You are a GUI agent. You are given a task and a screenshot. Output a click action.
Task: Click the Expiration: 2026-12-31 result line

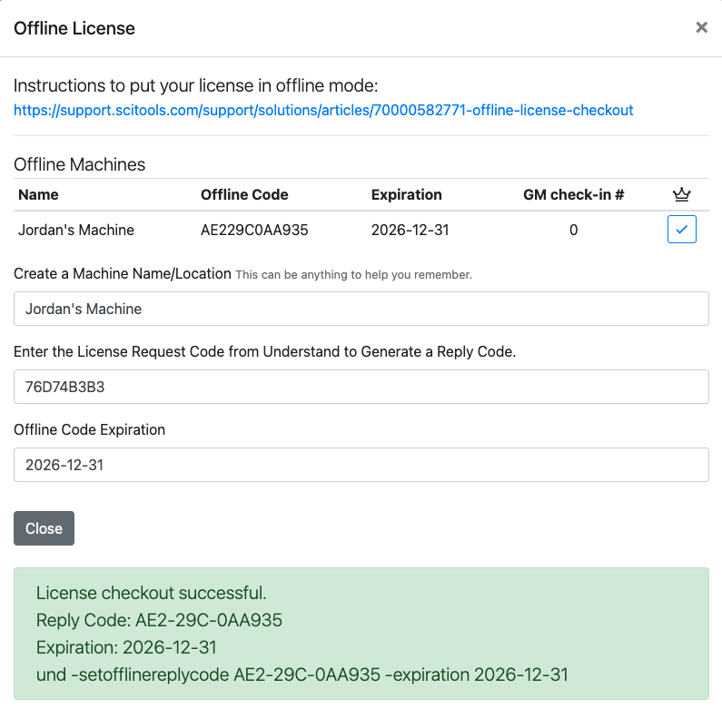coord(126,647)
